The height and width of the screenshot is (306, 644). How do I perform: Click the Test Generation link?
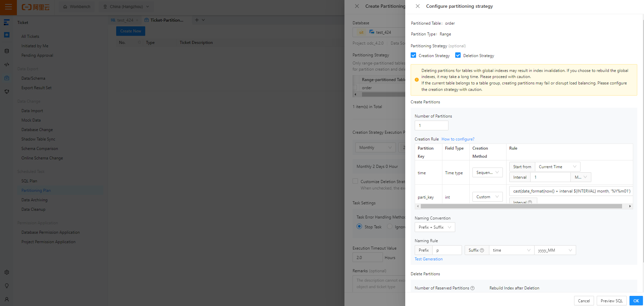[429, 259]
